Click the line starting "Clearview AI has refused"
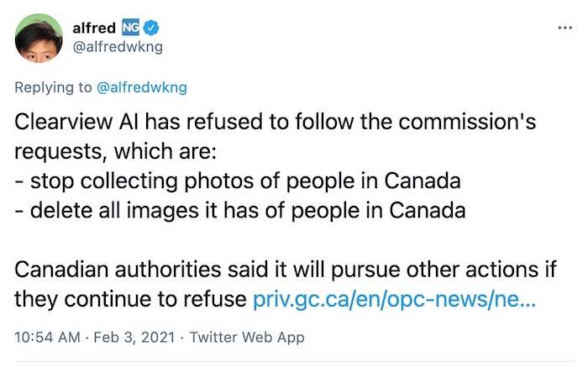Image resolution: width=588 pixels, height=367 pixels. (x=276, y=122)
